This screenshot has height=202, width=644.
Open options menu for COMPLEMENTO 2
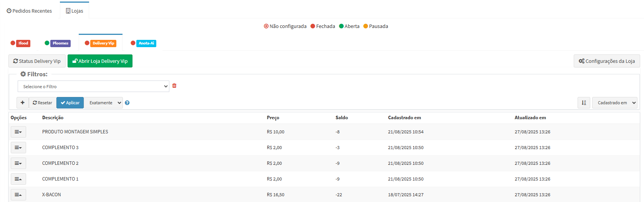pos(18,163)
